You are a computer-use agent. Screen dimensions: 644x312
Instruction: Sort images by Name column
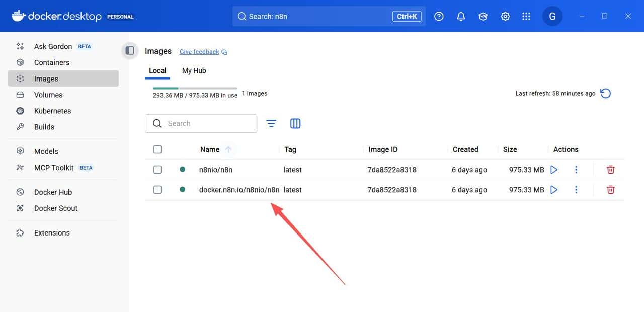(x=210, y=149)
